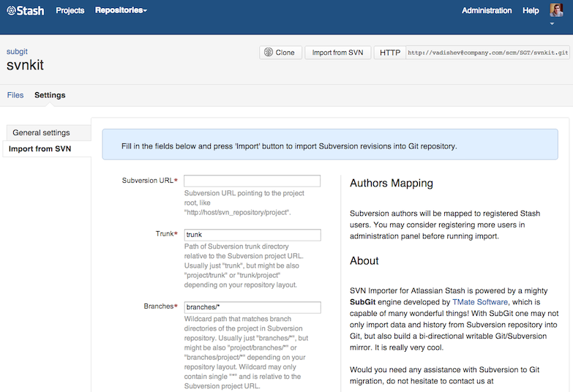Select the repository clone URL field
The width and height of the screenshot is (573, 392).
(x=487, y=53)
